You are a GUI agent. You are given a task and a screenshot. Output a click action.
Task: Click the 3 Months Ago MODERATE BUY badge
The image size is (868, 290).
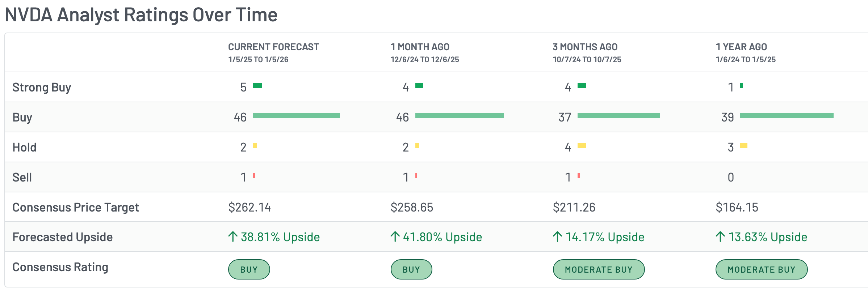coord(599,269)
